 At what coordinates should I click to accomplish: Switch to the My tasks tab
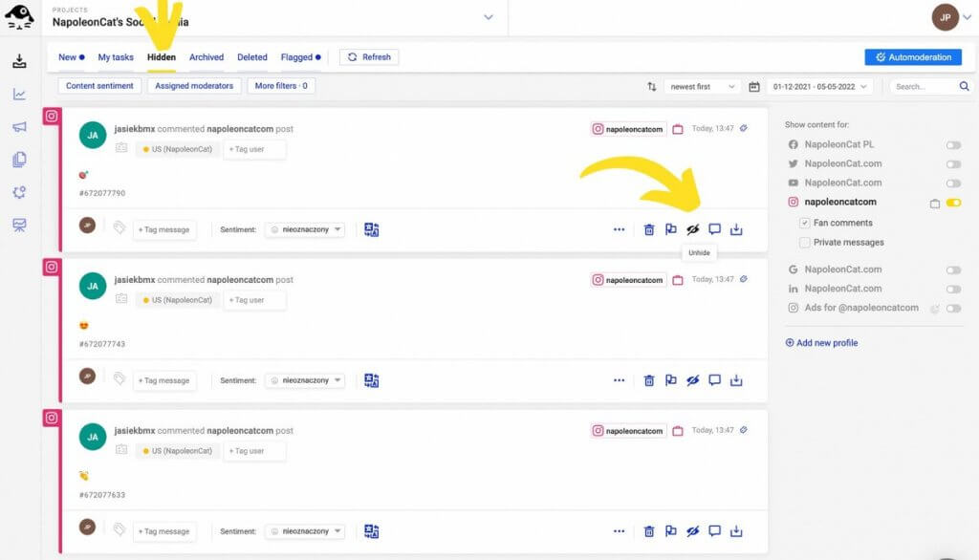click(x=116, y=57)
